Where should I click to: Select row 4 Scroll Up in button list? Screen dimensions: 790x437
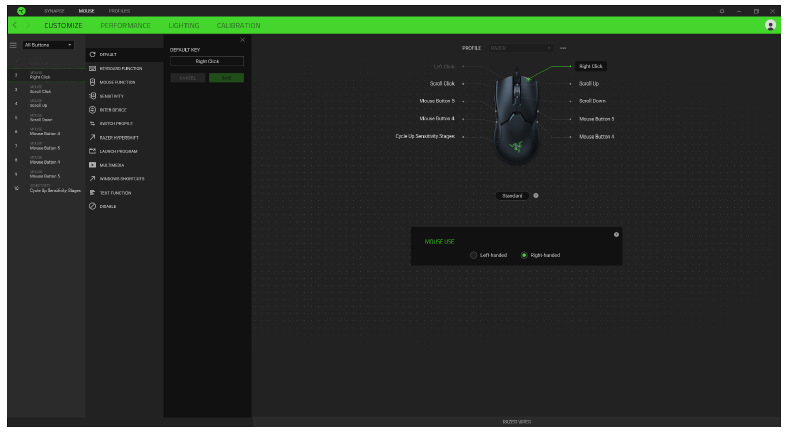(x=47, y=104)
